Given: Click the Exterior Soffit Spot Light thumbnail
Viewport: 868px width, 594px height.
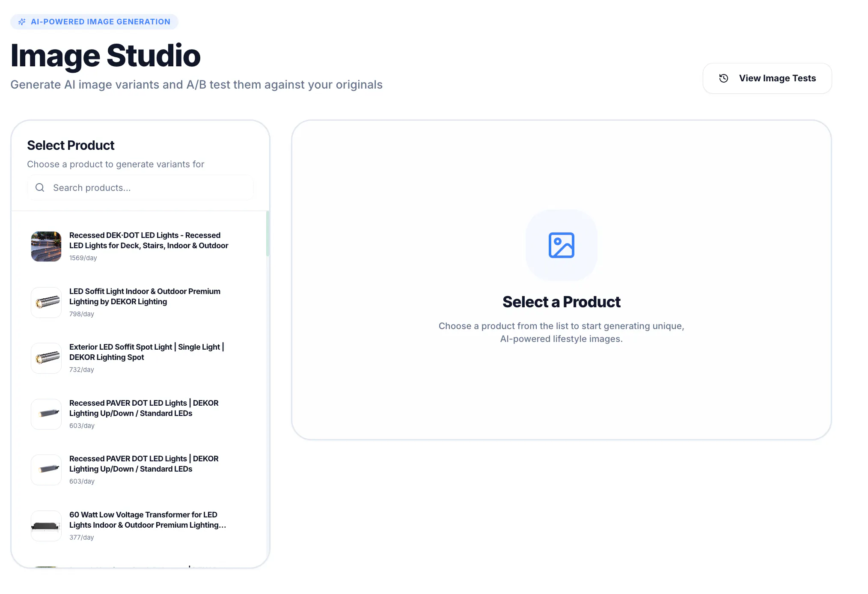Looking at the screenshot, I should (46, 358).
